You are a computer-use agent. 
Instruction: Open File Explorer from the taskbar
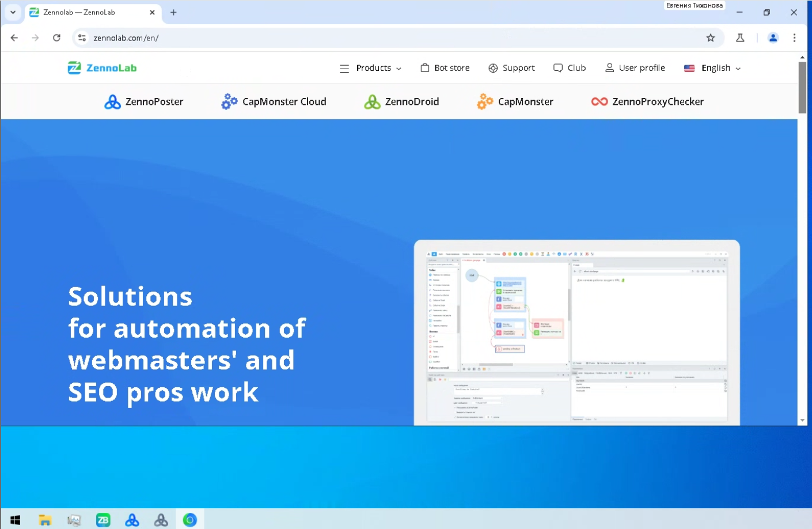(45, 520)
